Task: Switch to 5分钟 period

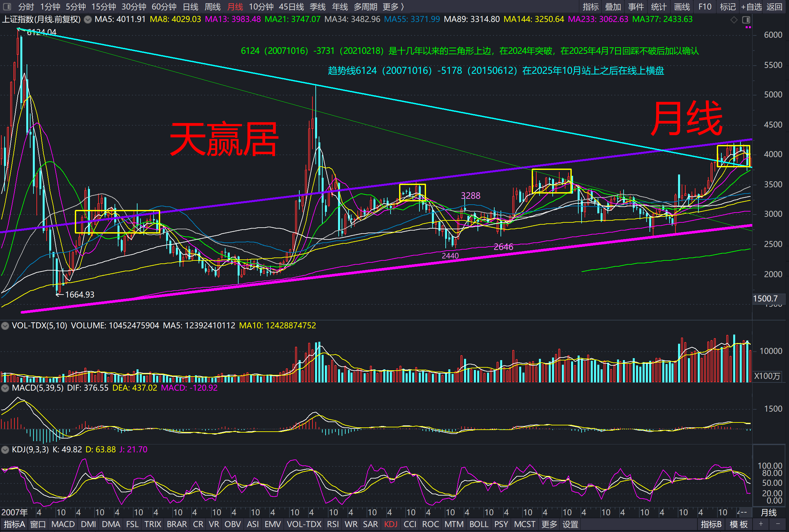Action: point(76,7)
